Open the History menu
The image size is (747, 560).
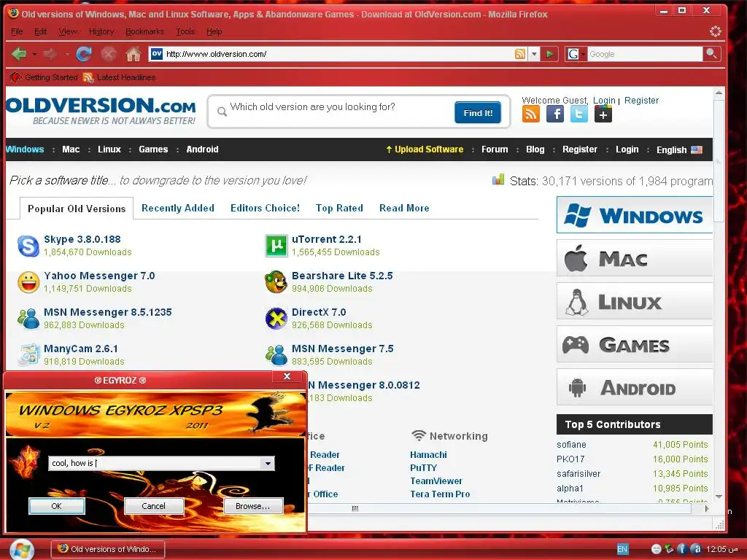(101, 31)
